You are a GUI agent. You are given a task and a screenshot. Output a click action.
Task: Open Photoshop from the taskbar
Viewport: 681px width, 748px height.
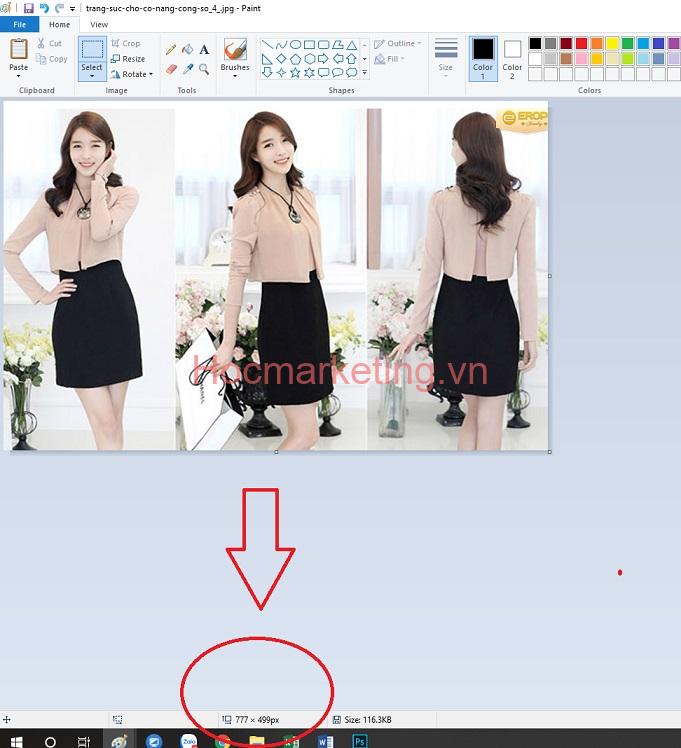pyautogui.click(x=359, y=741)
